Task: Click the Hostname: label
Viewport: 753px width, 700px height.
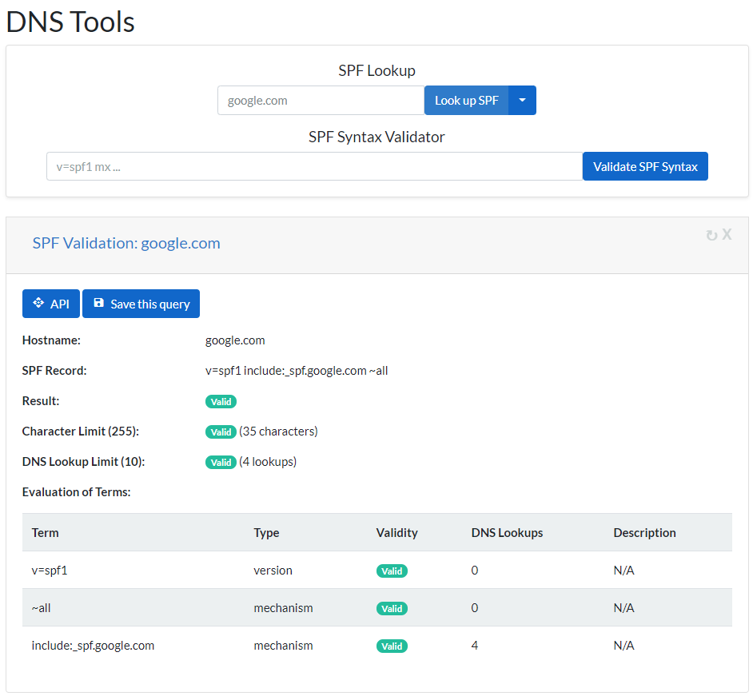Action: tap(51, 340)
